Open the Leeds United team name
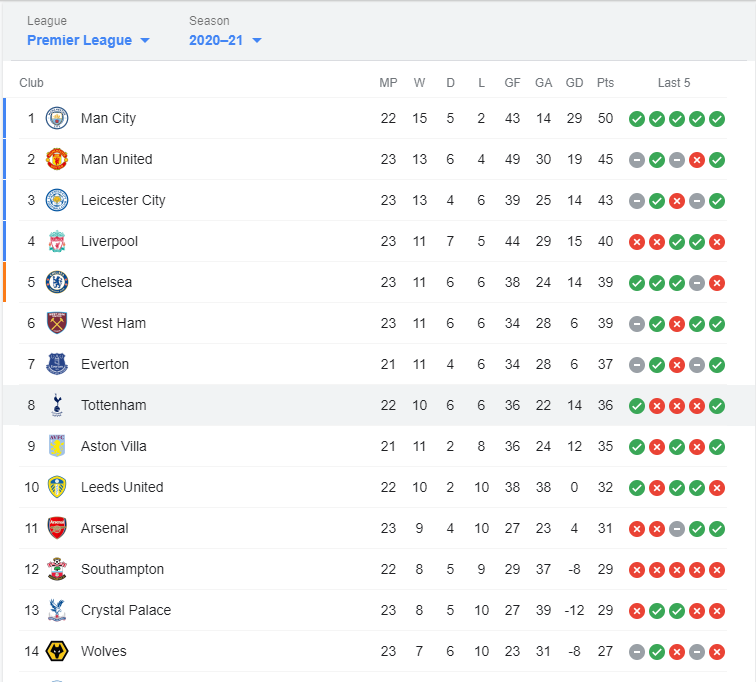Viewport: 756px width, 682px height. (122, 487)
